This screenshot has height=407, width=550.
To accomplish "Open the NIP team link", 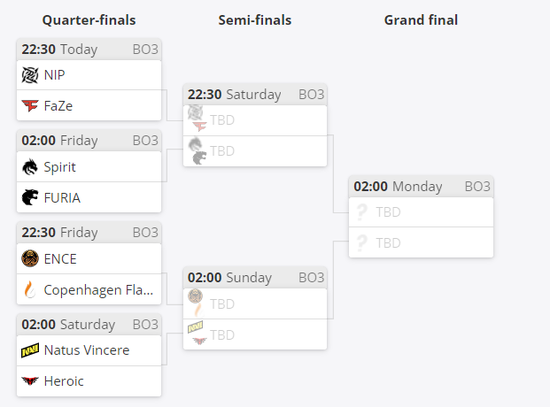I will click(54, 75).
